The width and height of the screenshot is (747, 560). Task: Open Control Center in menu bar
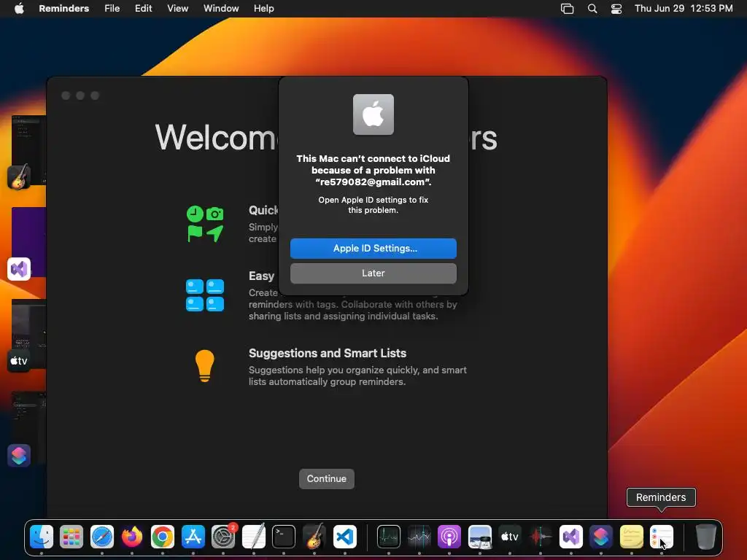click(616, 9)
